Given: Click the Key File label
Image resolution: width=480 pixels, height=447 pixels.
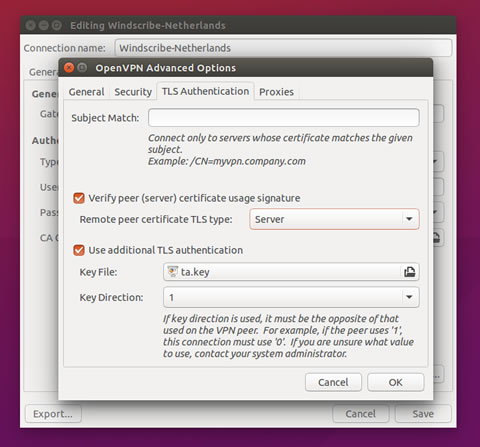Looking at the screenshot, I should click(x=98, y=272).
